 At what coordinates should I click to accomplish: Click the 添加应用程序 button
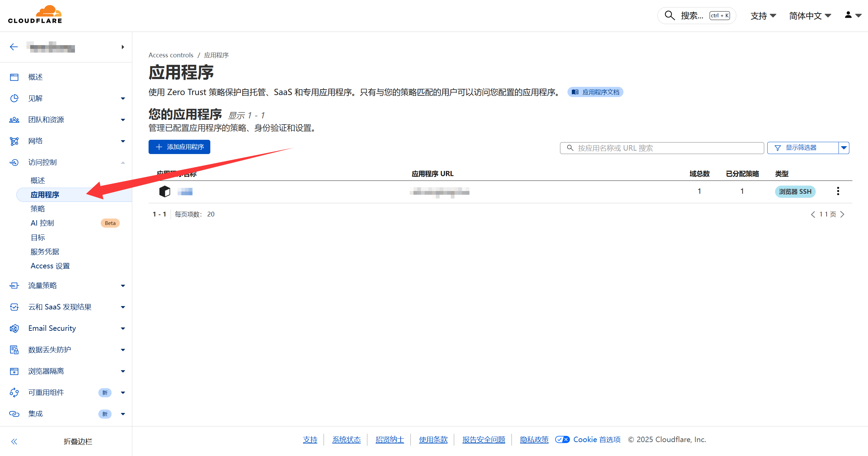[179, 147]
